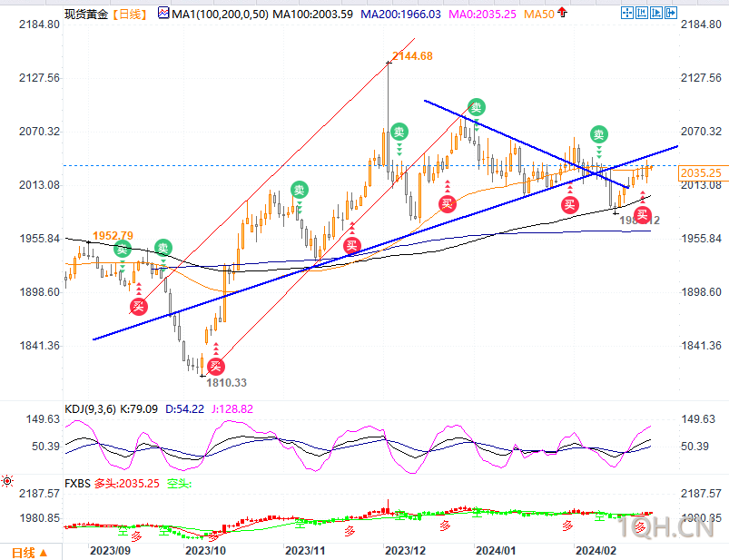
Task: Click the 149.63 label on the left KDJ axis
Action: tap(44, 419)
